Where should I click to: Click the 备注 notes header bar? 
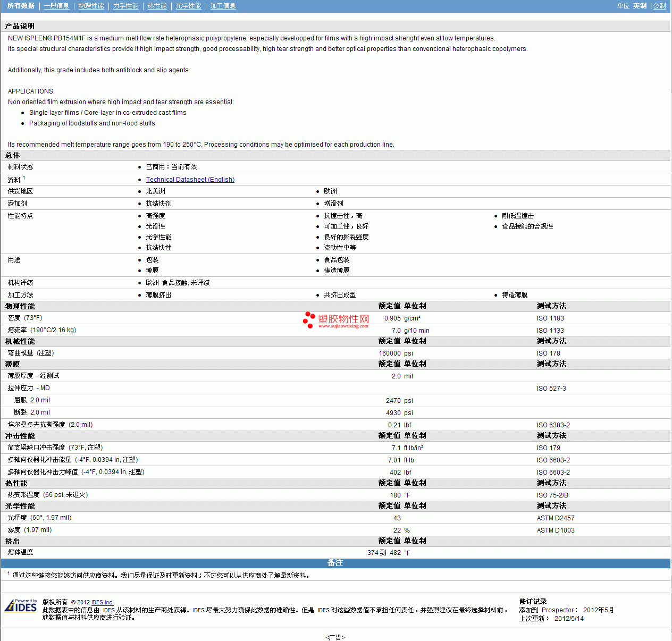coord(335,563)
